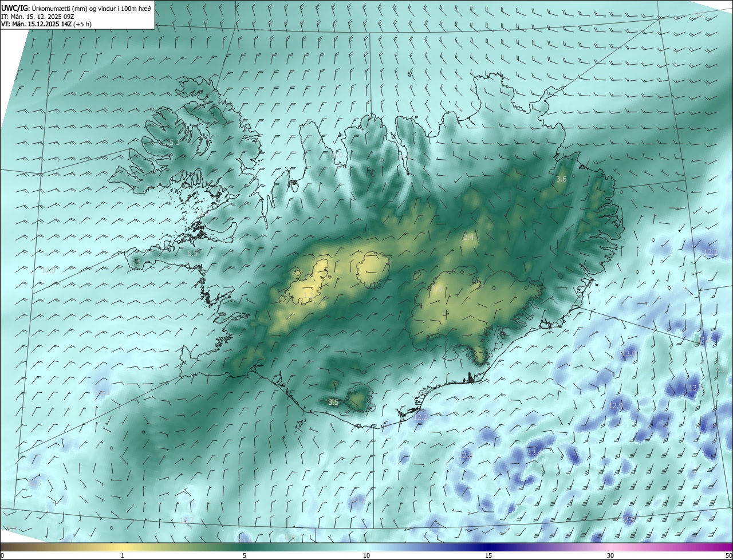Click the round Hofsjökull glacier outline
Image resolution: width=733 pixels, height=560 pixels.
(373, 270)
